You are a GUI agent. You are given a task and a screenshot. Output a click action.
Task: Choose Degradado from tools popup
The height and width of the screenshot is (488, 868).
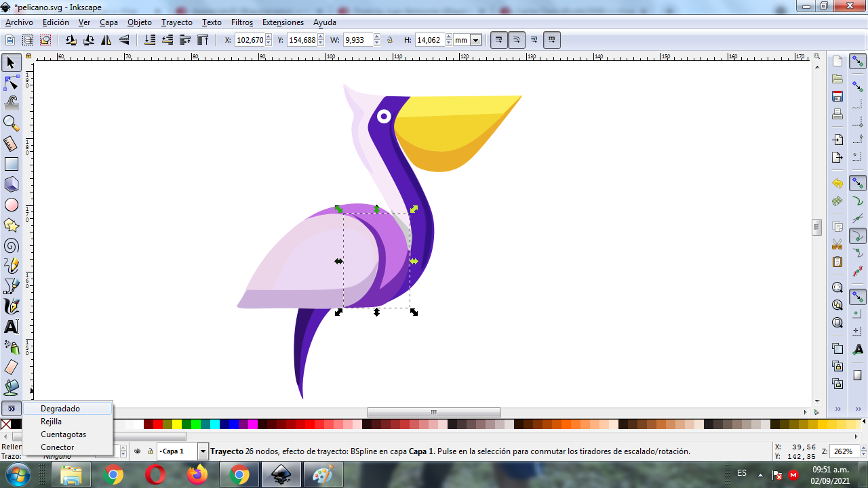[x=68, y=409]
